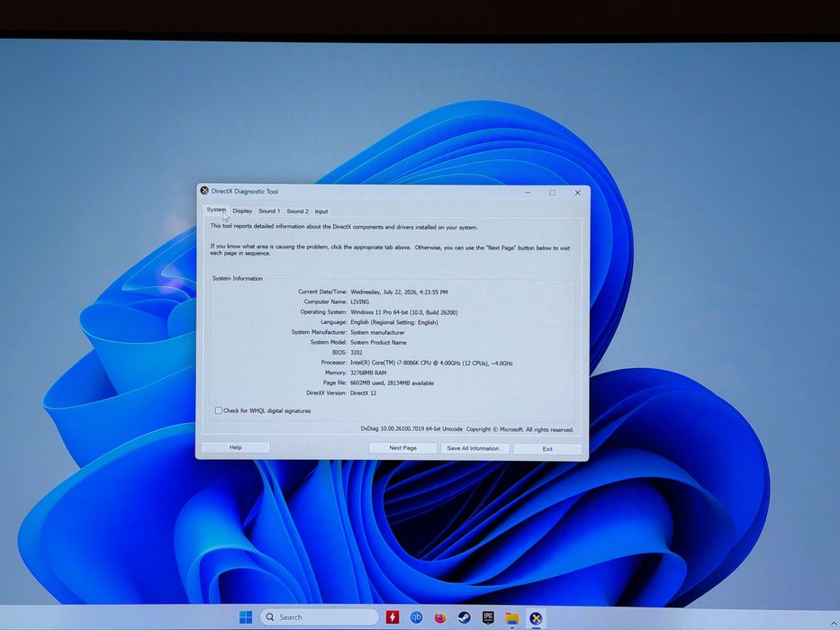Click the DirectX icon in the title bar
The width and height of the screenshot is (840, 630).
(x=204, y=190)
